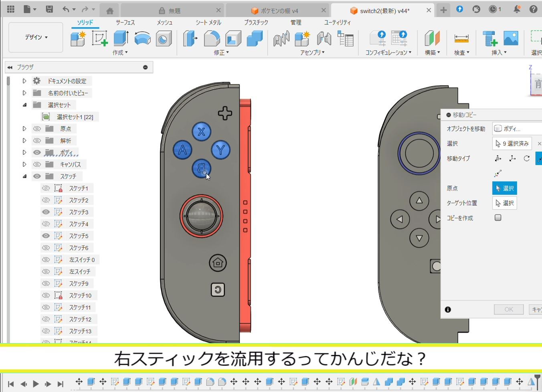Viewport: 542px width, 392px height.
Task: Open the notifications bell icon
Action: [x=517, y=9]
